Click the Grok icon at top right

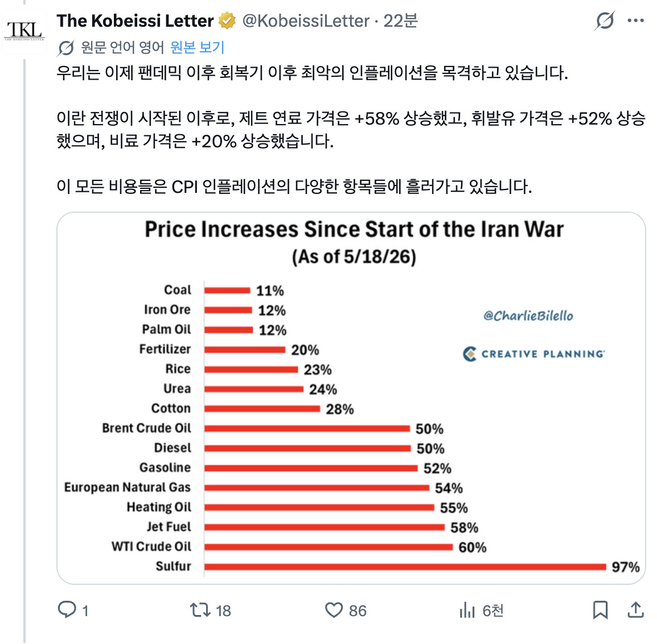click(605, 20)
